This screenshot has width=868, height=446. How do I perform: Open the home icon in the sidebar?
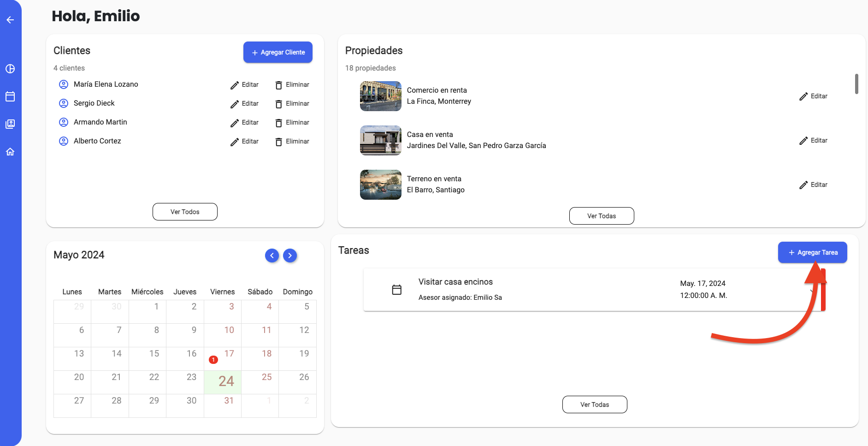tap(10, 152)
